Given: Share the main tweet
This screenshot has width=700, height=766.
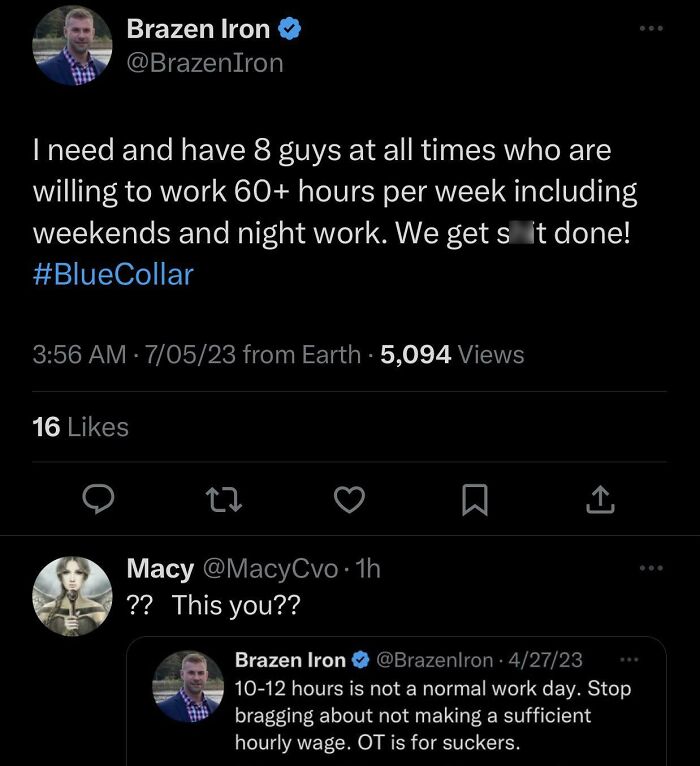Looking at the screenshot, I should pyautogui.click(x=599, y=498).
